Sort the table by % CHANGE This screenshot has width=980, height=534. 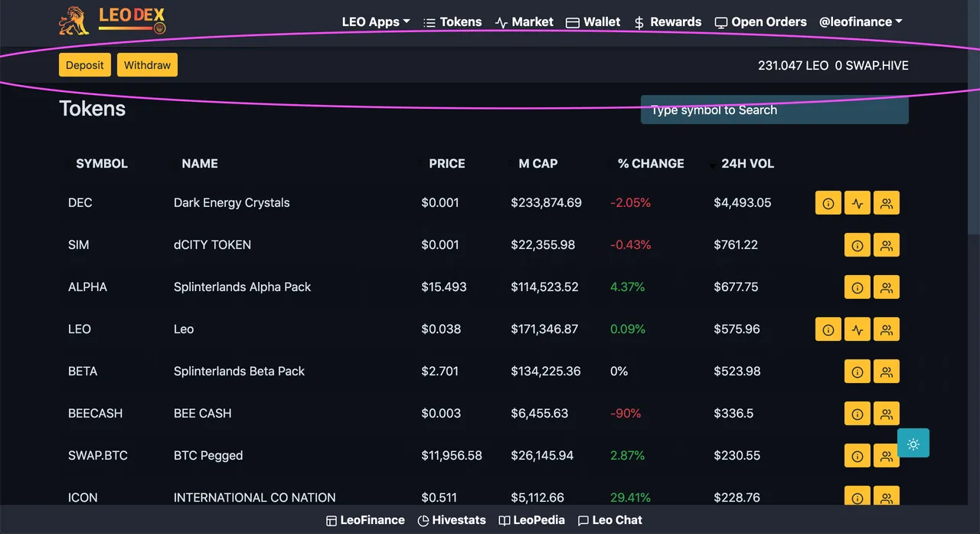tap(651, 163)
